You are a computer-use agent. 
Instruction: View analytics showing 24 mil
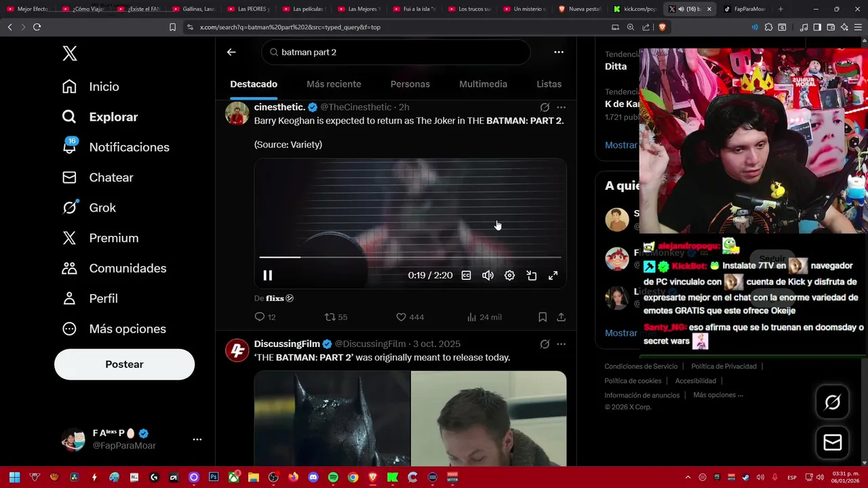(x=484, y=317)
